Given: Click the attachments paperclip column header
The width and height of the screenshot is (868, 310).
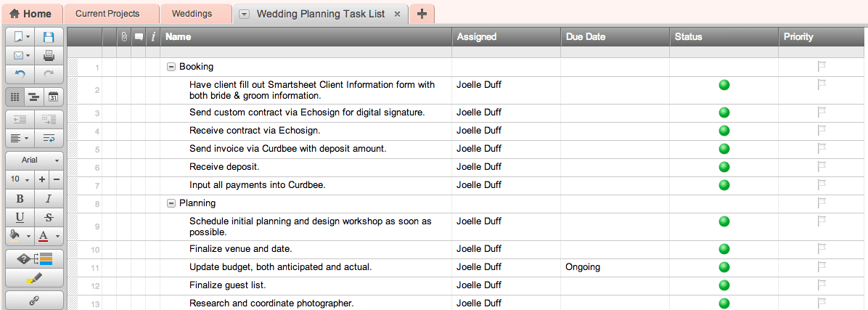Looking at the screenshot, I should click(124, 37).
